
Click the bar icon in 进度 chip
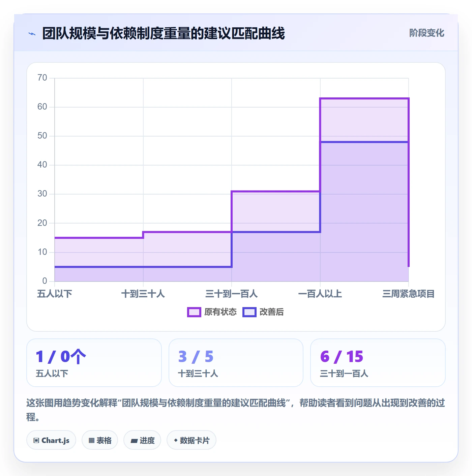tap(134, 441)
